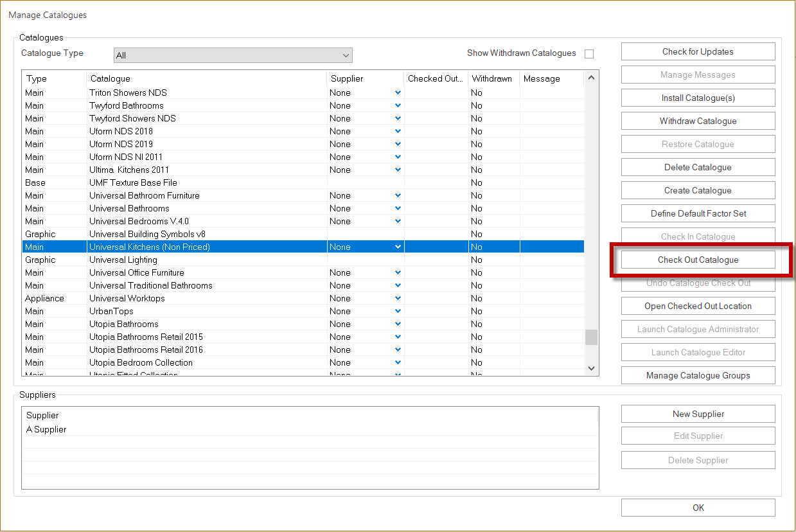Open the Catalogue Type dropdown

233,55
